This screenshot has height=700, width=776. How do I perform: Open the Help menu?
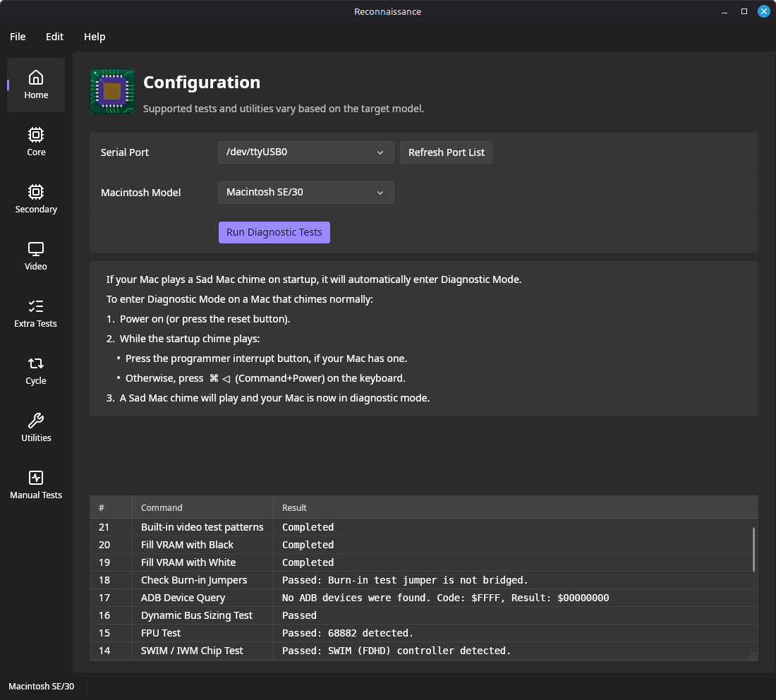95,37
